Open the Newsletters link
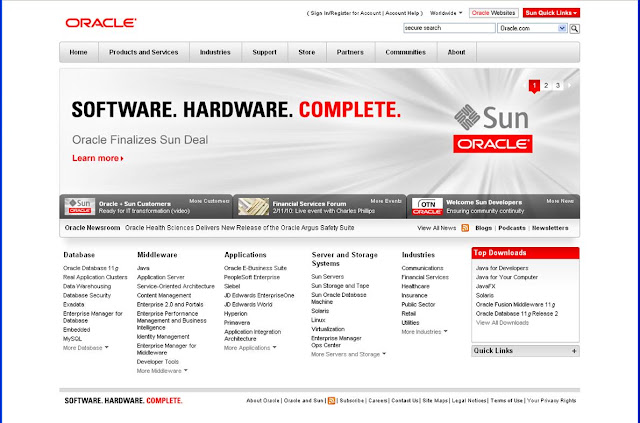 pos(550,228)
